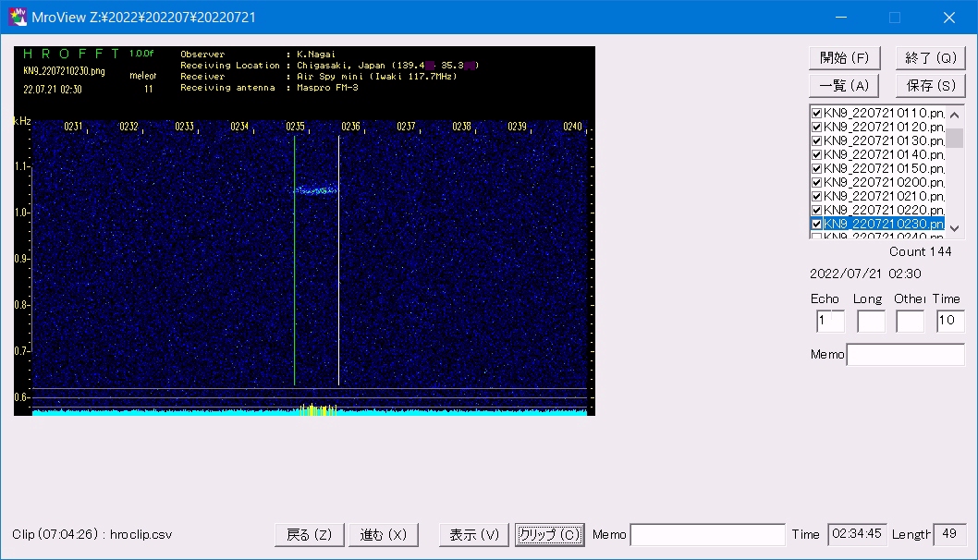Viewport: 978px width, 560px height.
Task: Click the MroView app icon in title bar
Action: coord(18,17)
